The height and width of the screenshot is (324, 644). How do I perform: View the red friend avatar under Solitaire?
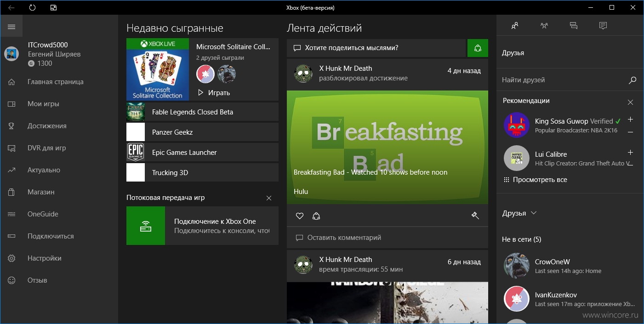pyautogui.click(x=205, y=74)
